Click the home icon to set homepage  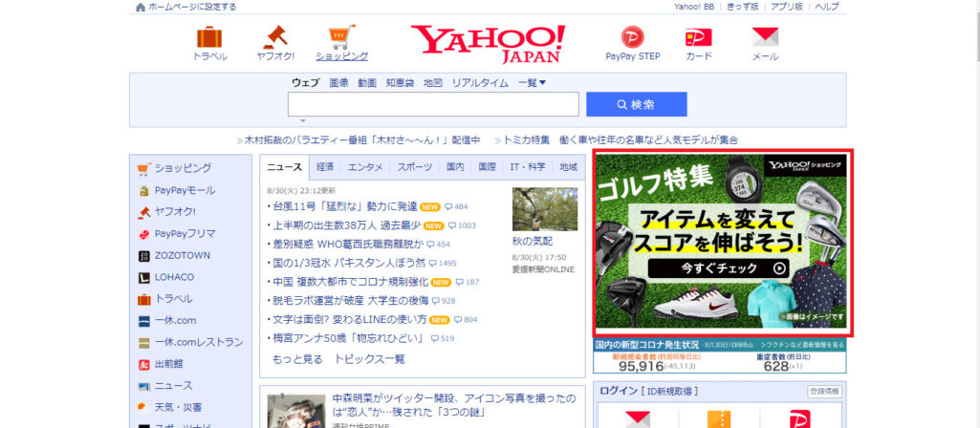coord(141,7)
